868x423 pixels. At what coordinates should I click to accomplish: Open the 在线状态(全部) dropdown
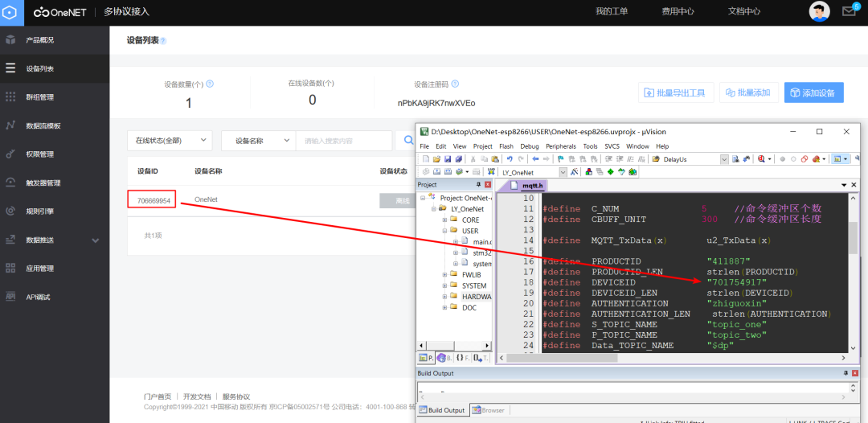(x=170, y=141)
